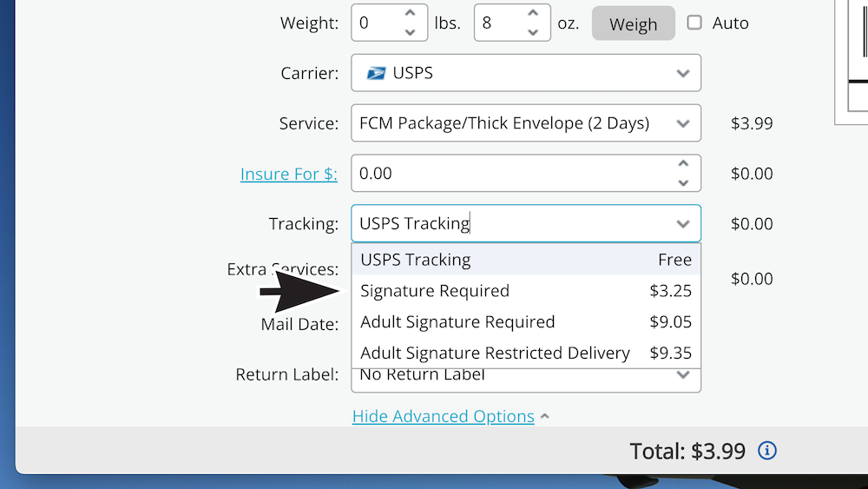The width and height of the screenshot is (868, 489).
Task: Choose Signature Required option
Action: pyautogui.click(x=526, y=291)
